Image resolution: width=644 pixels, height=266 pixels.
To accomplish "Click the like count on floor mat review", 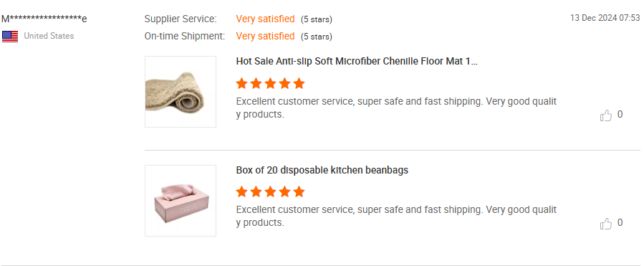I will tap(620, 115).
